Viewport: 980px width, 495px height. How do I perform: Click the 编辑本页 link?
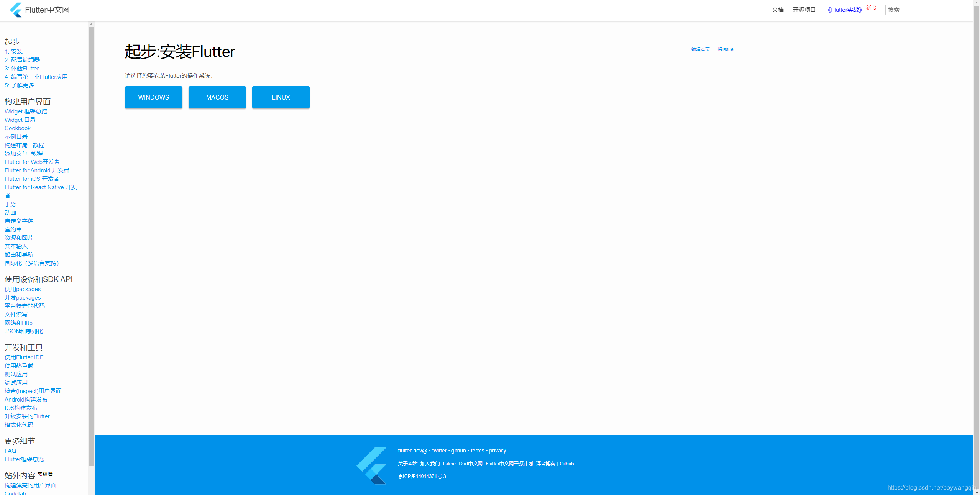(x=700, y=49)
